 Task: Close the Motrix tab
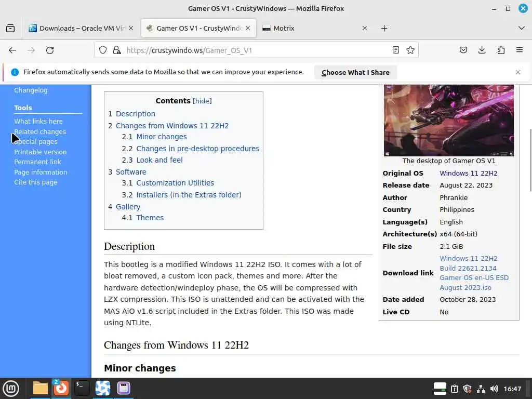[x=365, y=28]
